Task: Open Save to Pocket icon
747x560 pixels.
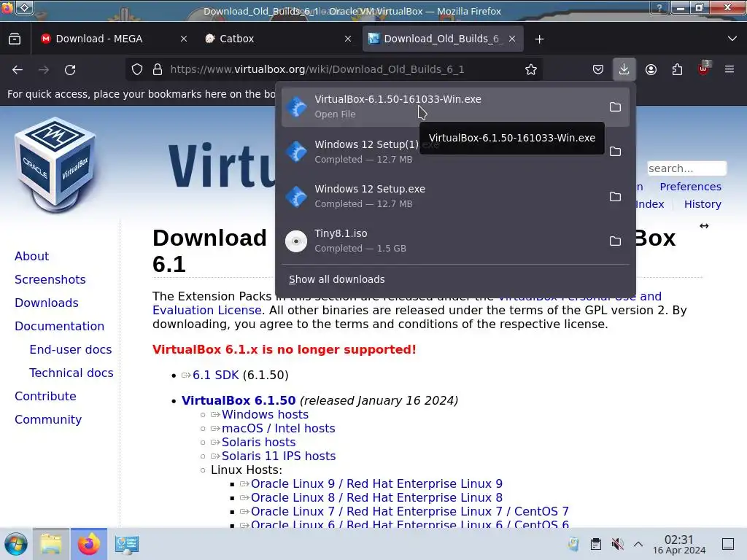Action: coord(598,69)
